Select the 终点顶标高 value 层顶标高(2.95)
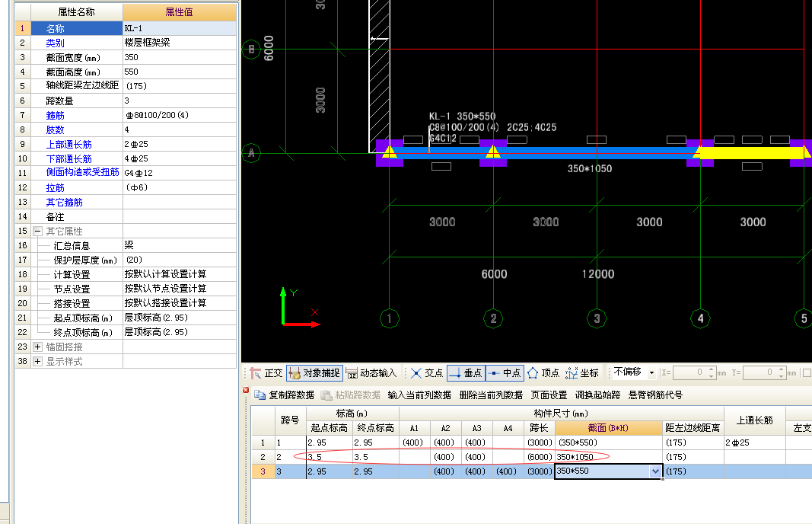Image resolution: width=812 pixels, height=524 pixels. click(179, 332)
